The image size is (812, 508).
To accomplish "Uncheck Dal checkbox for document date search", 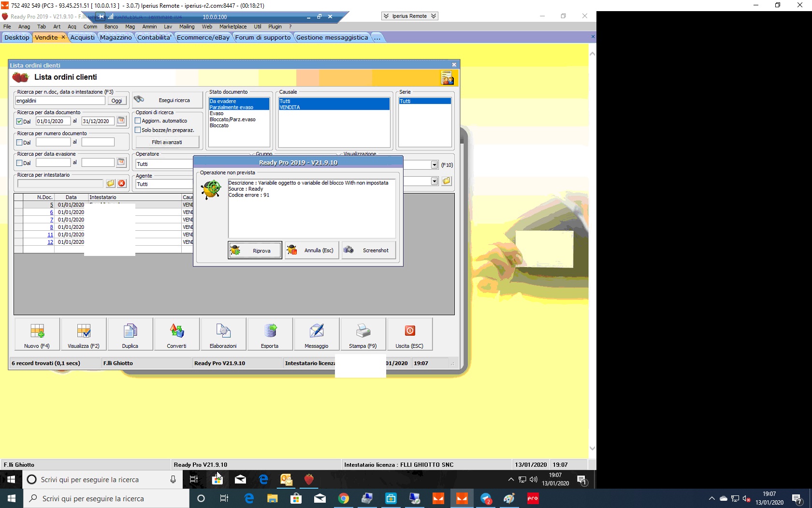I will [19, 121].
